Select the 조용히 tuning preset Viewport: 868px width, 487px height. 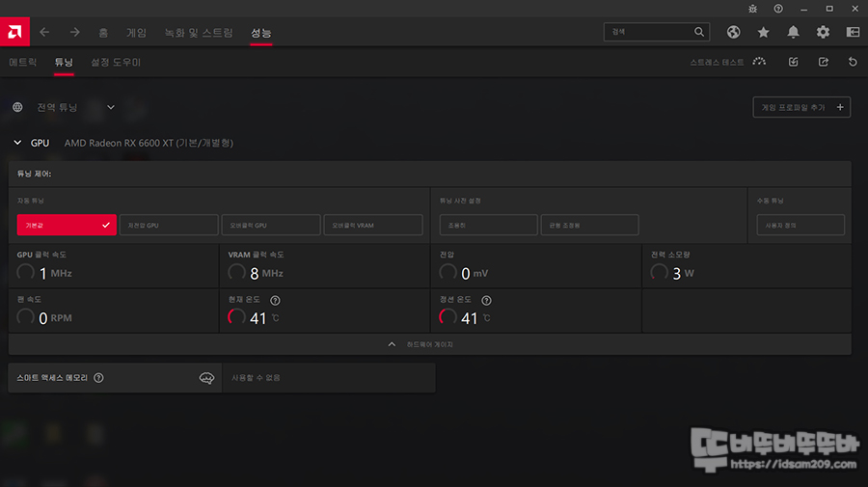[x=488, y=226]
